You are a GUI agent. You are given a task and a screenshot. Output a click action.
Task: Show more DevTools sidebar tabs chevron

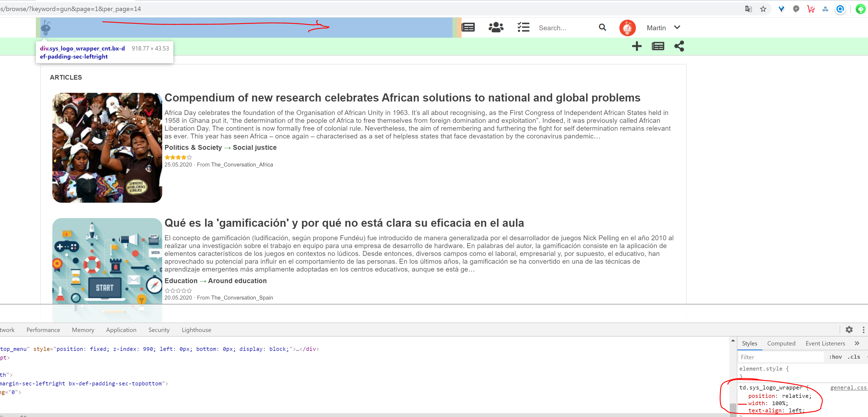point(857,343)
